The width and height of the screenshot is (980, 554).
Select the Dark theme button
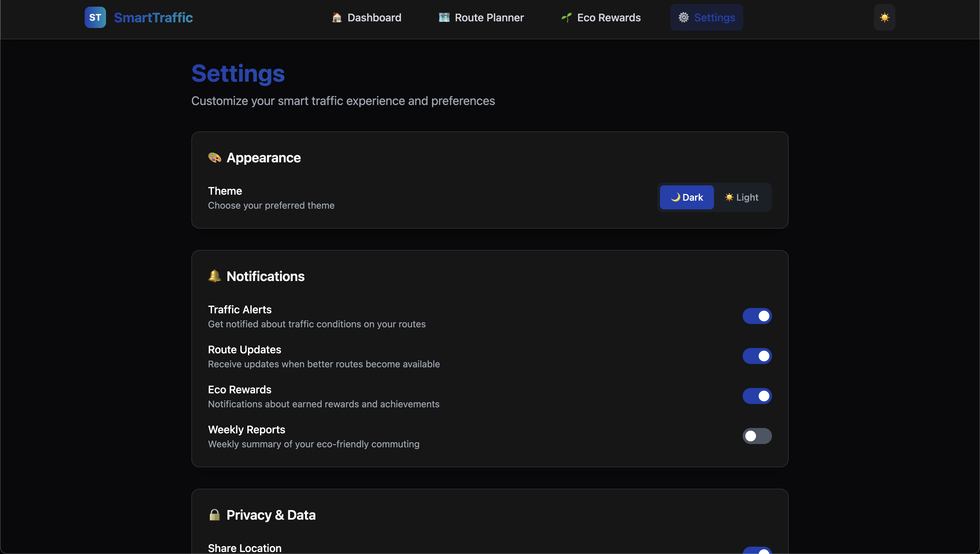[x=687, y=197]
